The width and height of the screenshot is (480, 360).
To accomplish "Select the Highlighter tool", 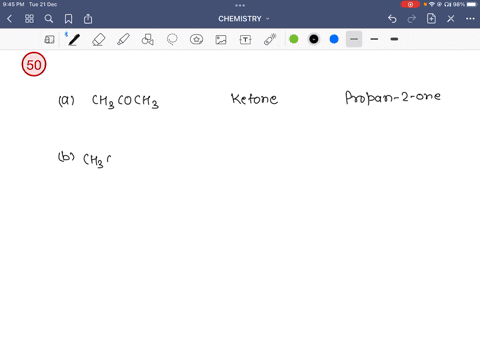I will (x=123, y=39).
